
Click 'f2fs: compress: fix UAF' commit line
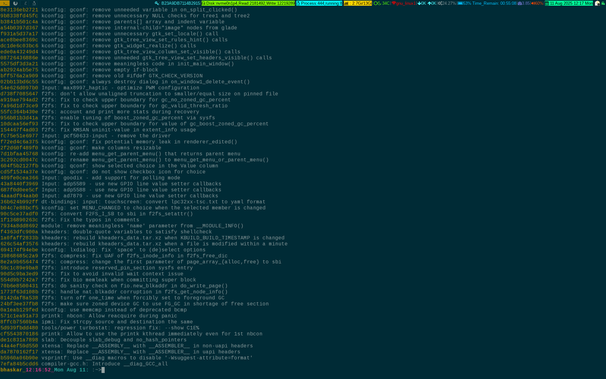(114, 256)
